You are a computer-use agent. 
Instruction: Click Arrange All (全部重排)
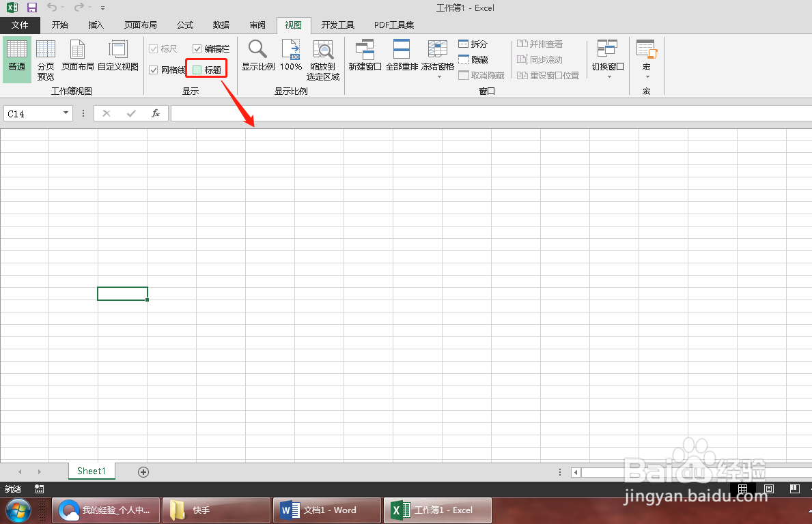tap(402, 56)
